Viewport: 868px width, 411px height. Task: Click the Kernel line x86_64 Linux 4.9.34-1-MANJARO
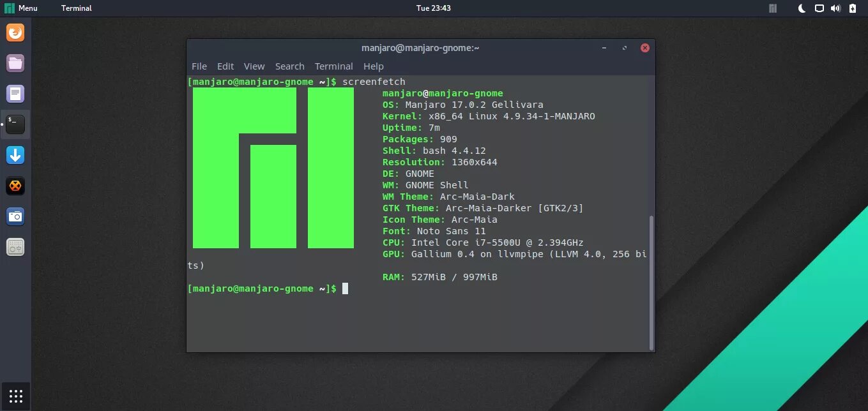[x=489, y=116]
